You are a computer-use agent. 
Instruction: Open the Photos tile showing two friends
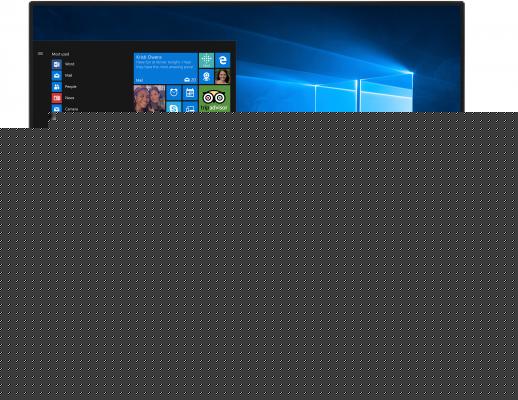pos(149,99)
